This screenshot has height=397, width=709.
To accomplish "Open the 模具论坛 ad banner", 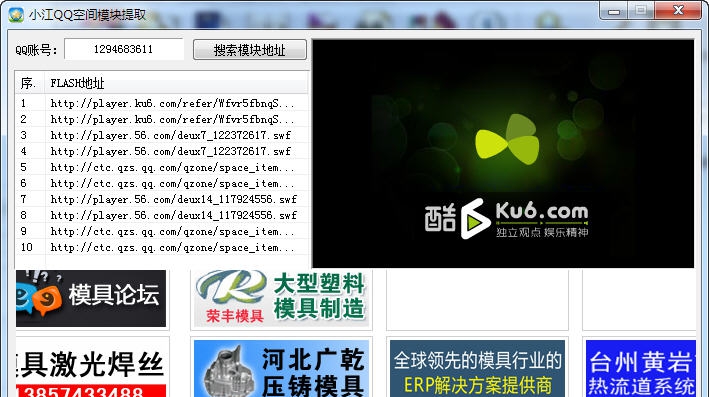I will 91,298.
